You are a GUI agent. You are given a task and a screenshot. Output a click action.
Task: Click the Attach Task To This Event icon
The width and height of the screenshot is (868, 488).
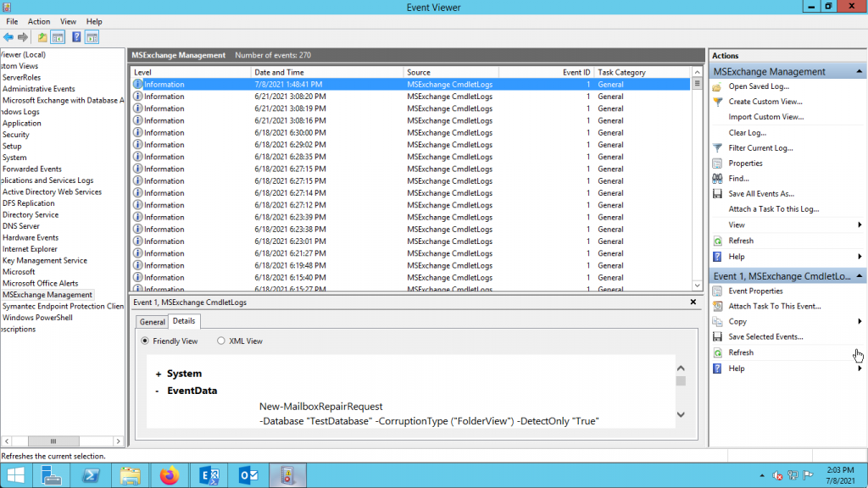point(717,306)
